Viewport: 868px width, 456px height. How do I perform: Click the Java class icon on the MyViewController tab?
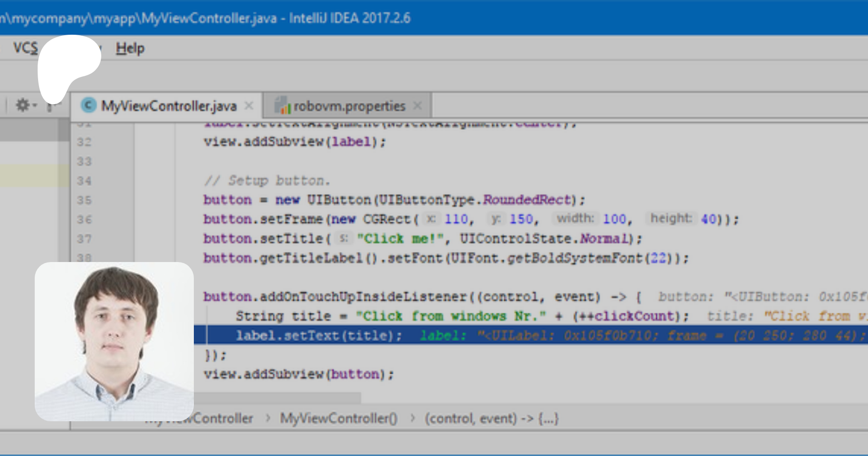point(89,105)
